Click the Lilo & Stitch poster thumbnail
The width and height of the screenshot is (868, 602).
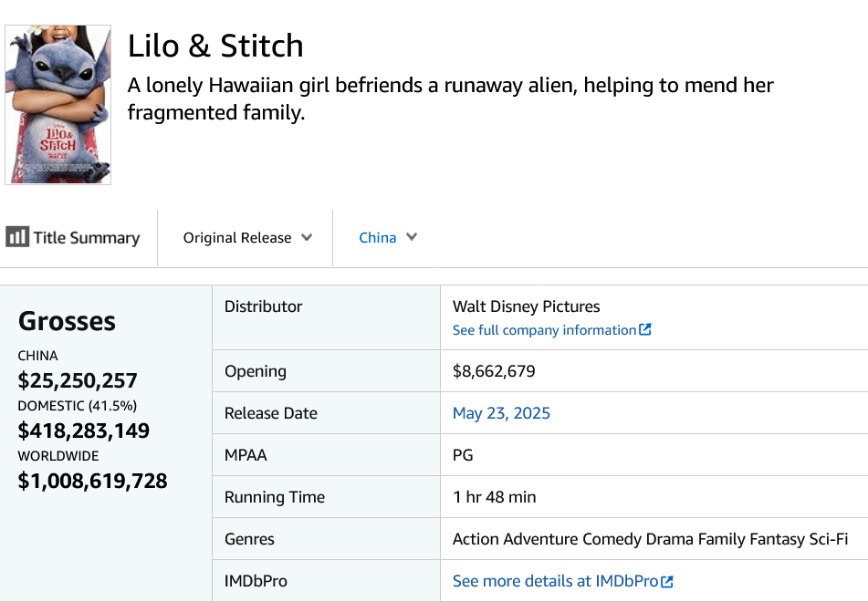[x=58, y=105]
